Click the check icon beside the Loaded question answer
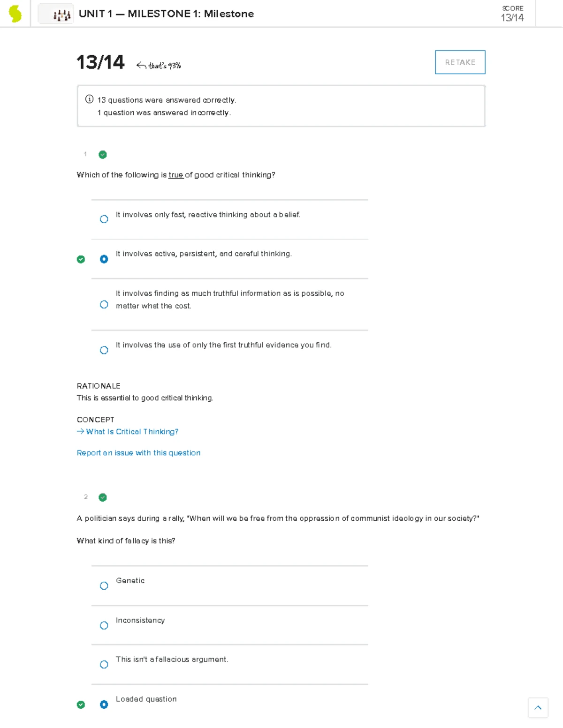Image resolution: width=563 pixels, height=728 pixels. (81, 704)
